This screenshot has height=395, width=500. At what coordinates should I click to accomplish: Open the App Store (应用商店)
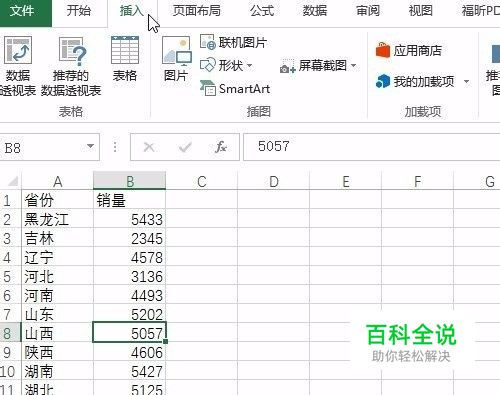pos(409,51)
